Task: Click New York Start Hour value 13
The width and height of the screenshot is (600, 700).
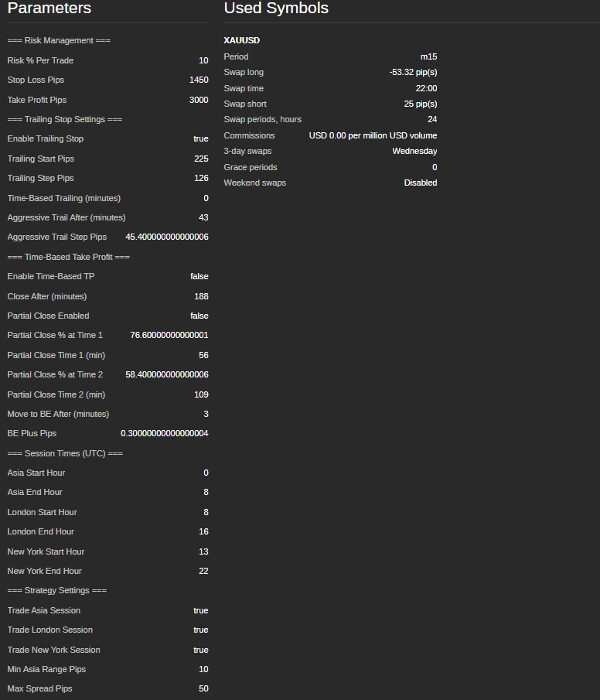Action: pos(204,552)
